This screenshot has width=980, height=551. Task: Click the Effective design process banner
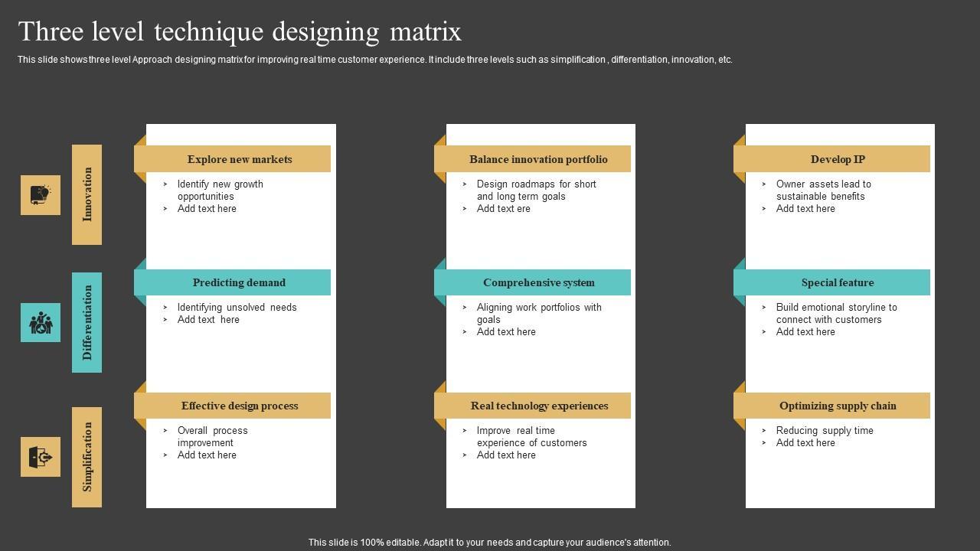[x=233, y=406]
